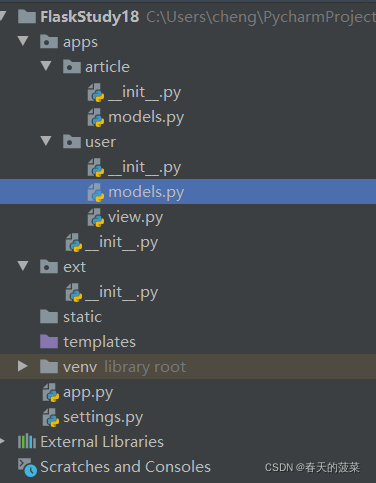The image size is (376, 483).
Task: Click Python icon of article models.py
Action: (96, 117)
